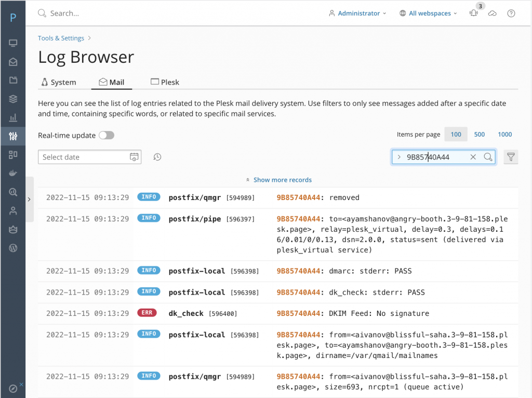Click the 'removed' log message text
The width and height of the screenshot is (532, 398).
pos(344,197)
